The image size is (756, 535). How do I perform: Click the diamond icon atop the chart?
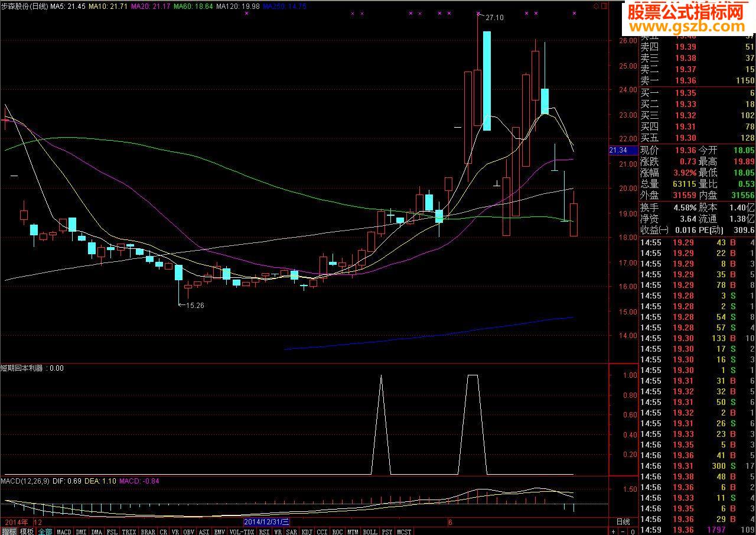point(597,6)
